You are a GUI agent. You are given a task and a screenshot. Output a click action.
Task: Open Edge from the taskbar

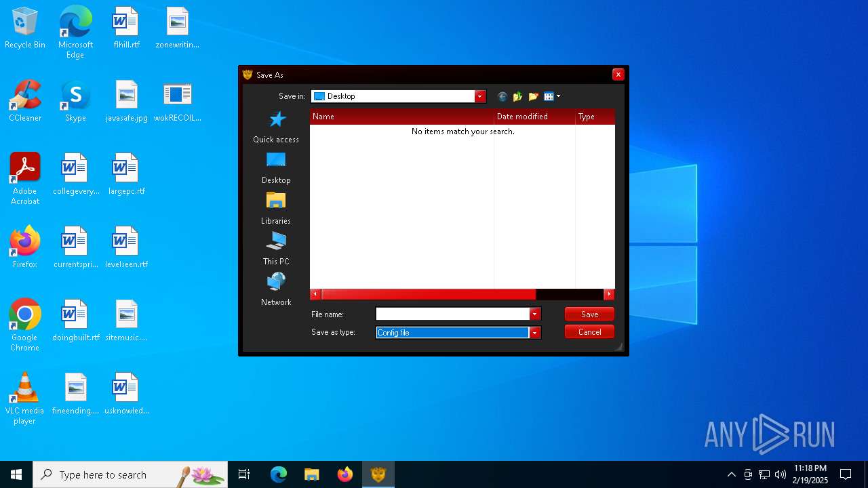click(x=279, y=474)
